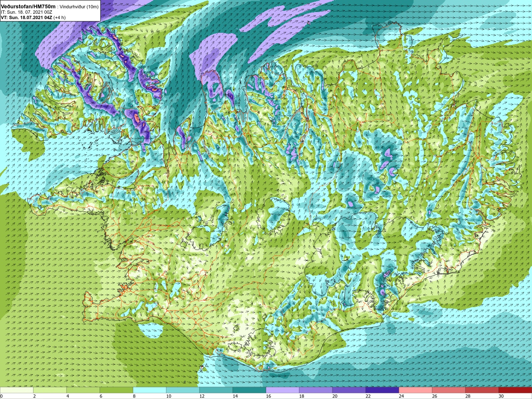Click the (+4 h) forecast offset text
The image size is (532, 399).
[59, 17]
